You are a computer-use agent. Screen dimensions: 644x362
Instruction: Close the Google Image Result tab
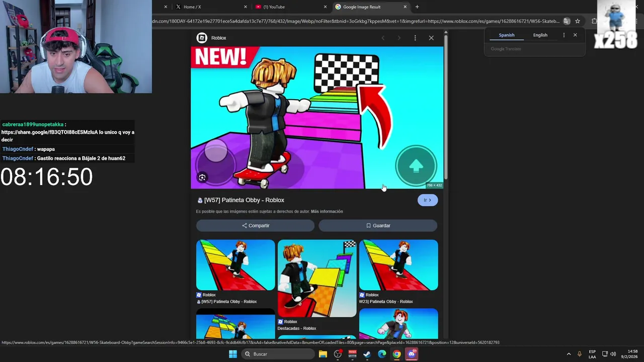[405, 7]
